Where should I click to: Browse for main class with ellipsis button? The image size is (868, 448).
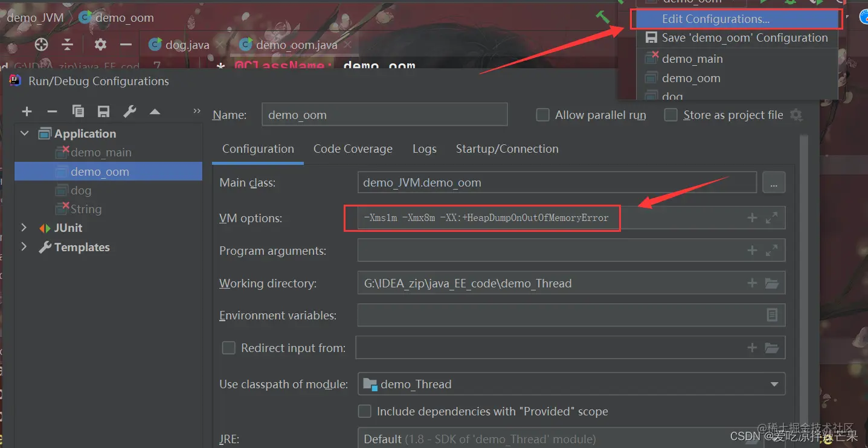[x=774, y=182]
